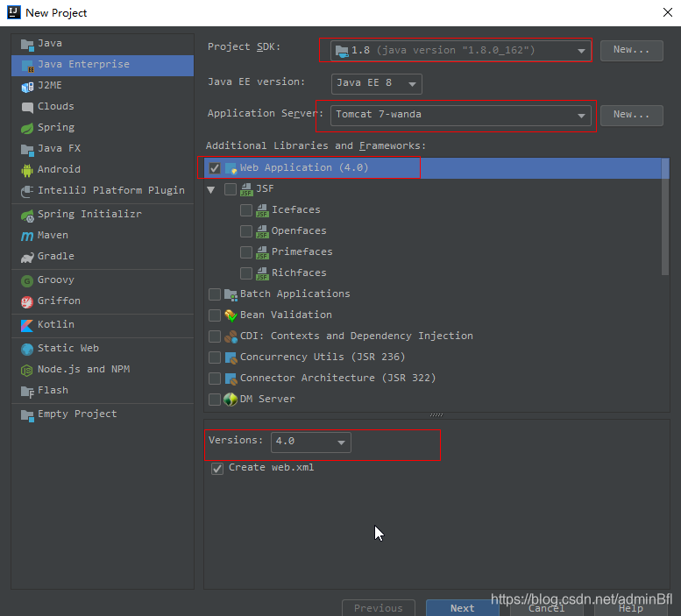Open the Project SDK dropdown
The height and width of the screenshot is (616, 681).
460,51
